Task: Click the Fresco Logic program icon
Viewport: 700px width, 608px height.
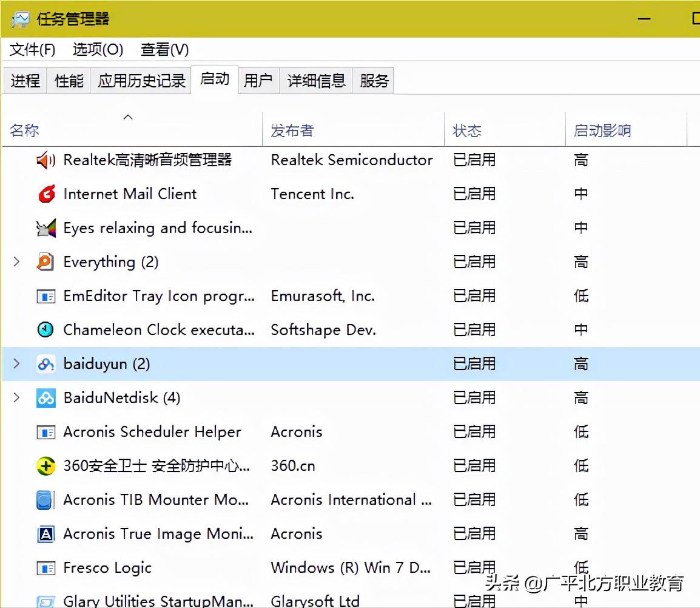Action: pos(46,568)
